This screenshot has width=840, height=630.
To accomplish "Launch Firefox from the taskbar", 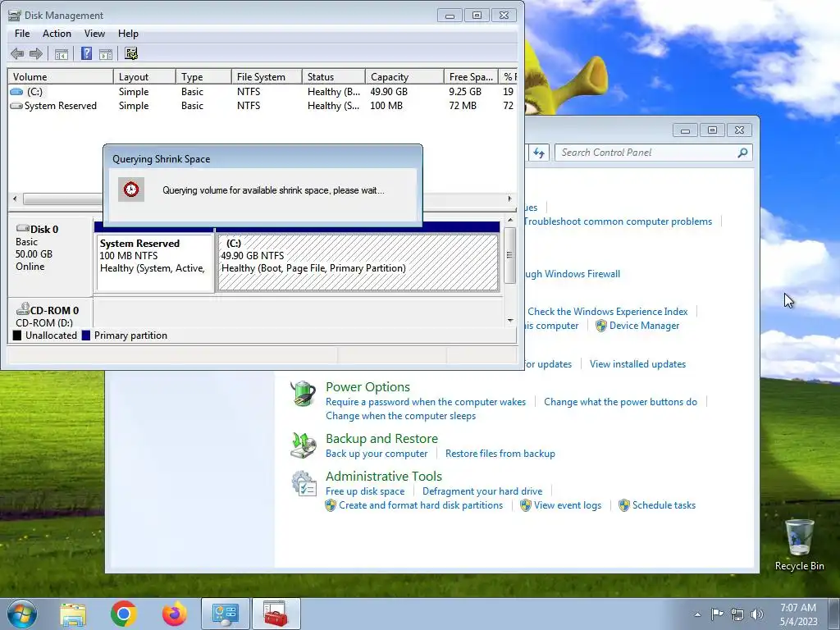I will (x=175, y=614).
